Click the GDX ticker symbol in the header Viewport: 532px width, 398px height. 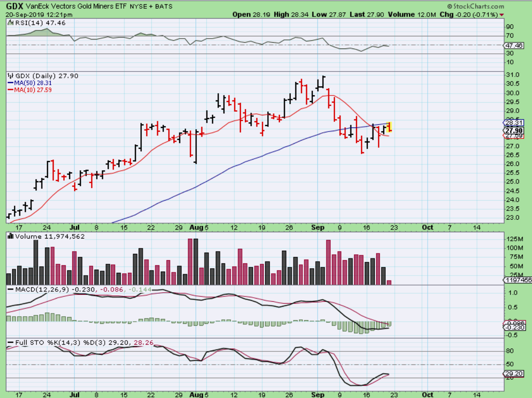[15, 6]
